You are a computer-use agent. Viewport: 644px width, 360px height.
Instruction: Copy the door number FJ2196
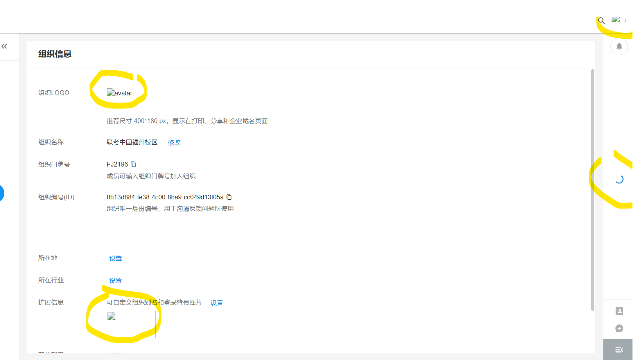point(133,164)
